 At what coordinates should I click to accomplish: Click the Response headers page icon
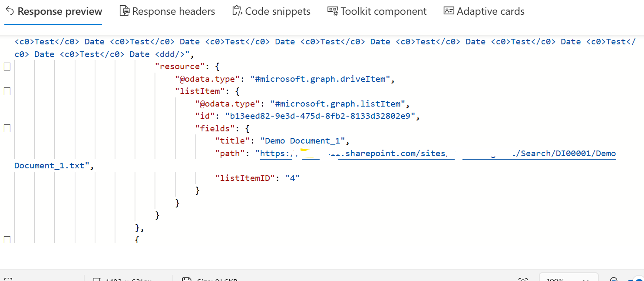click(124, 10)
